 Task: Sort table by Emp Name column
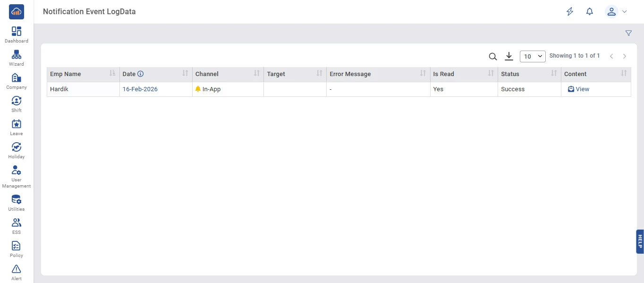(x=112, y=74)
